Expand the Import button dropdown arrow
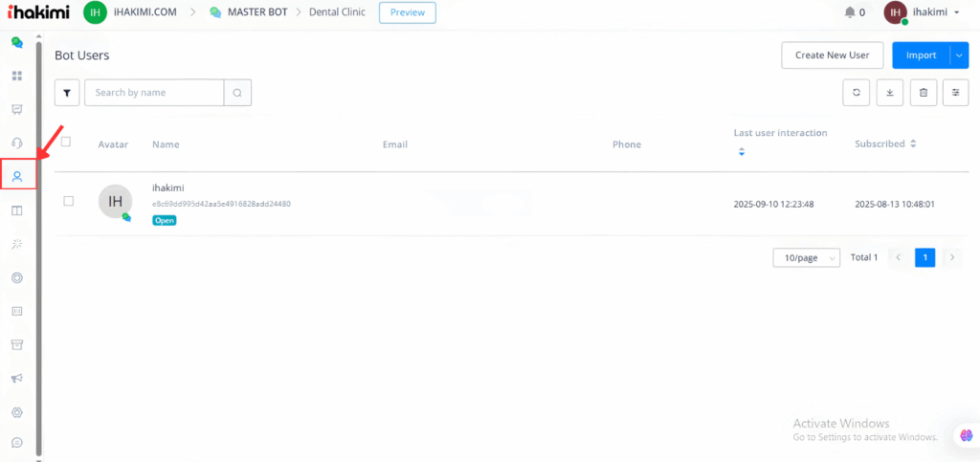 click(959, 55)
